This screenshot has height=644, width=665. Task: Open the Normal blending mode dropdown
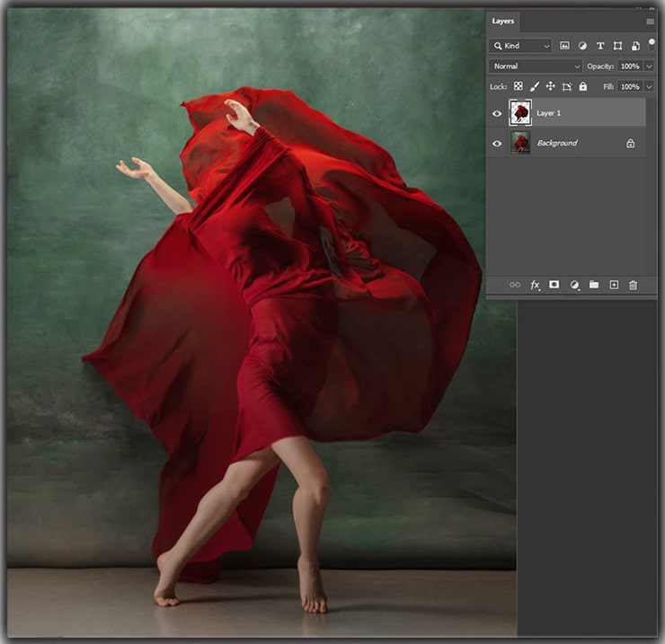536,66
